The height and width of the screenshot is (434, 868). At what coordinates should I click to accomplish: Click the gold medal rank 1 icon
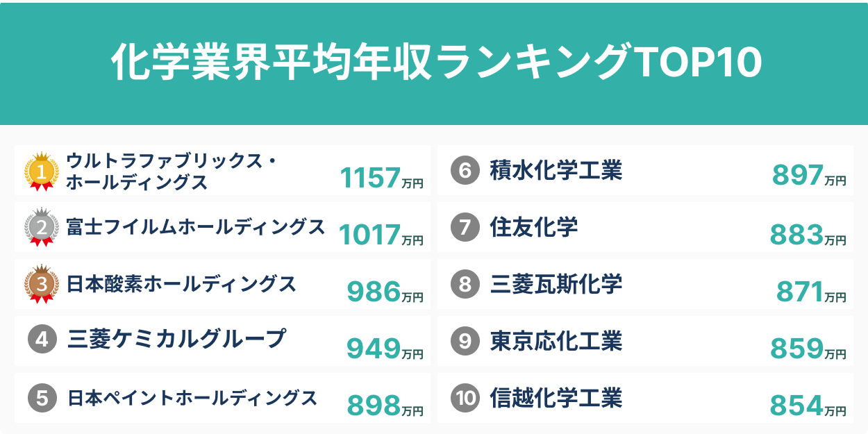41,172
